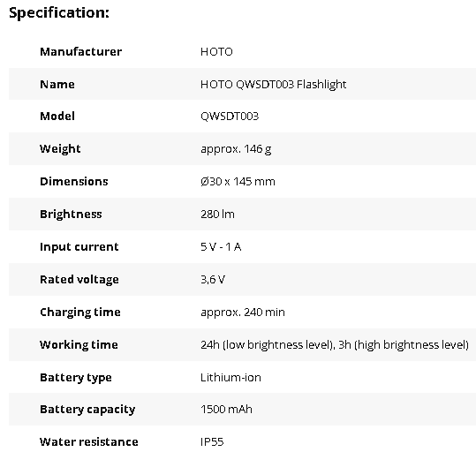Screen dimensions: 476x452
Task: Click the Specification heading
Action: point(59,13)
